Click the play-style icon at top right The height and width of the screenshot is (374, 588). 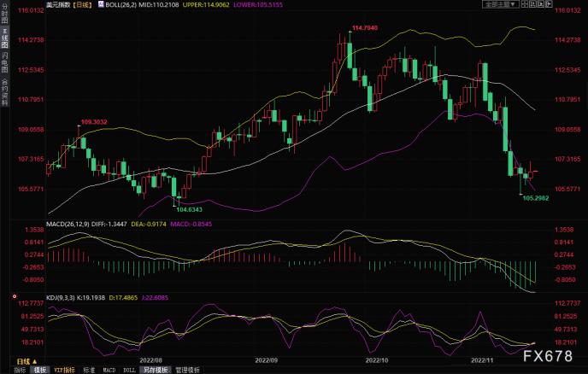[541, 4]
